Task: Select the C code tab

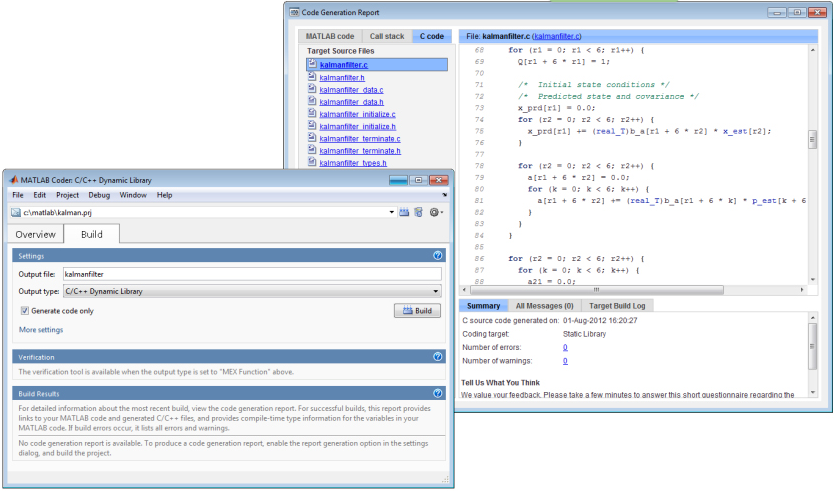Action: (x=431, y=36)
